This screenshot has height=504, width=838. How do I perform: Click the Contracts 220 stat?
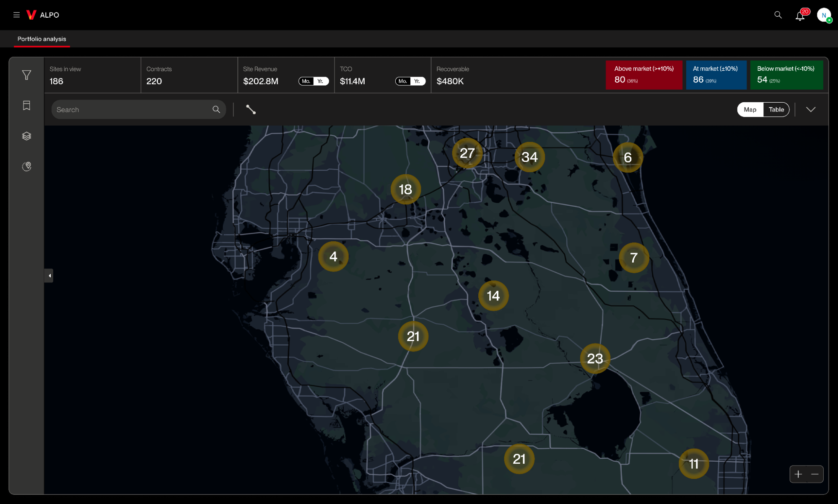click(x=189, y=75)
